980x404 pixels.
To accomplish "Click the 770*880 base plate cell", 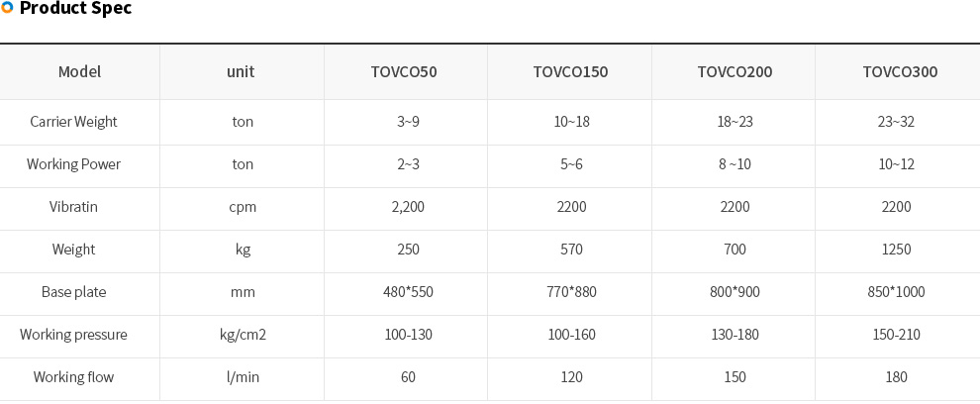I will pyautogui.click(x=571, y=291).
